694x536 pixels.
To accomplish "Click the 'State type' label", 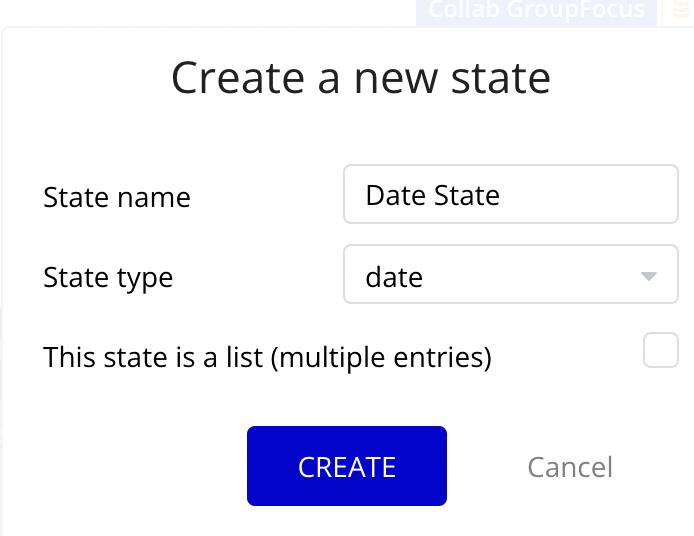I will tap(108, 277).
